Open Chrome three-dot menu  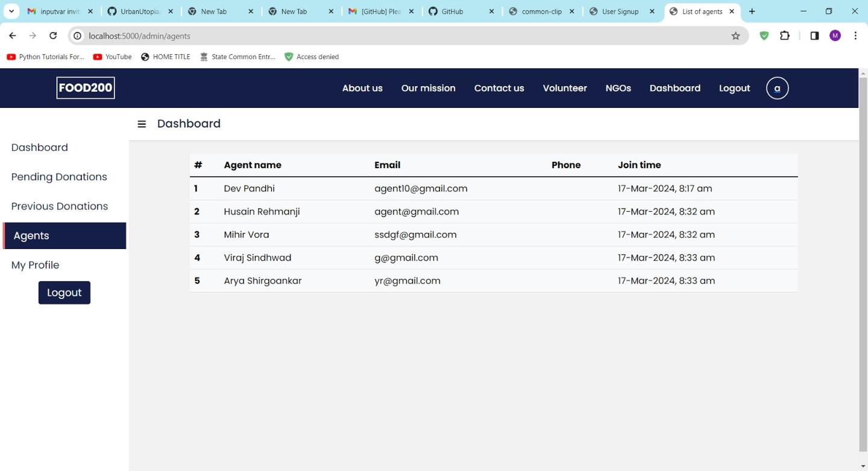[x=855, y=36]
